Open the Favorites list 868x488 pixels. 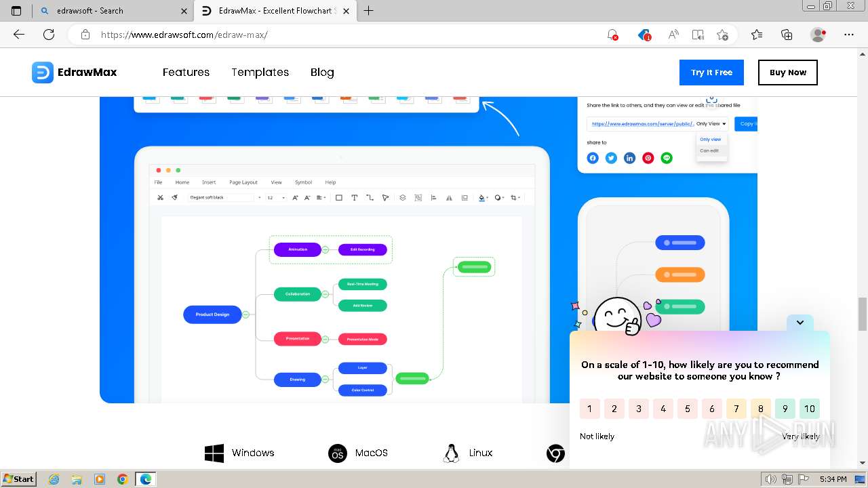pyautogui.click(x=757, y=35)
